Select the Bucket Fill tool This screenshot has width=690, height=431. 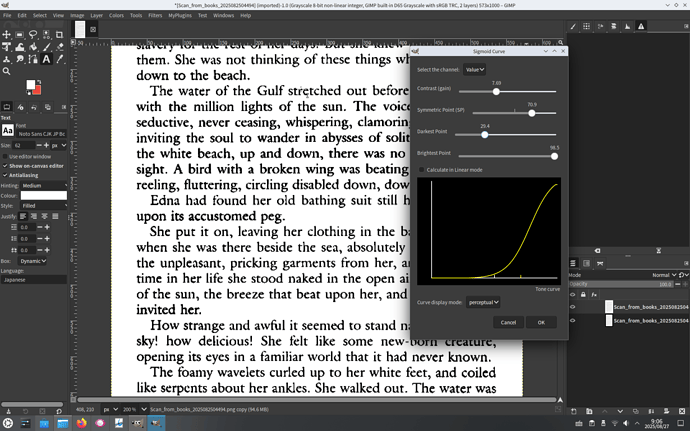[x=33, y=47]
